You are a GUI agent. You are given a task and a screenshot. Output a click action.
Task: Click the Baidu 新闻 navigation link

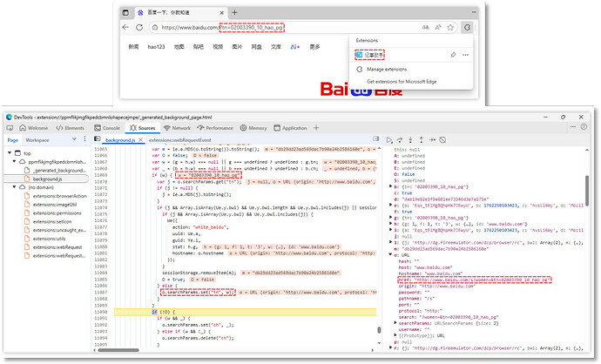[133, 45]
